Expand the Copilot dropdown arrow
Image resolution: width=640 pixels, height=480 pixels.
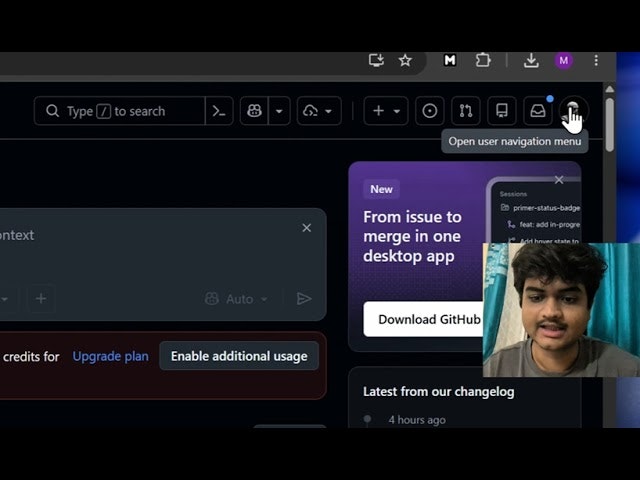(279, 111)
